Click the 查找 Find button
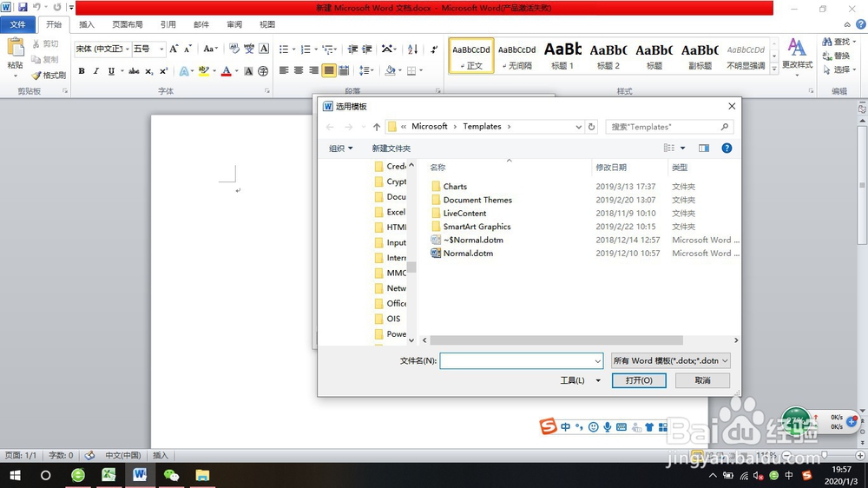 [838, 42]
